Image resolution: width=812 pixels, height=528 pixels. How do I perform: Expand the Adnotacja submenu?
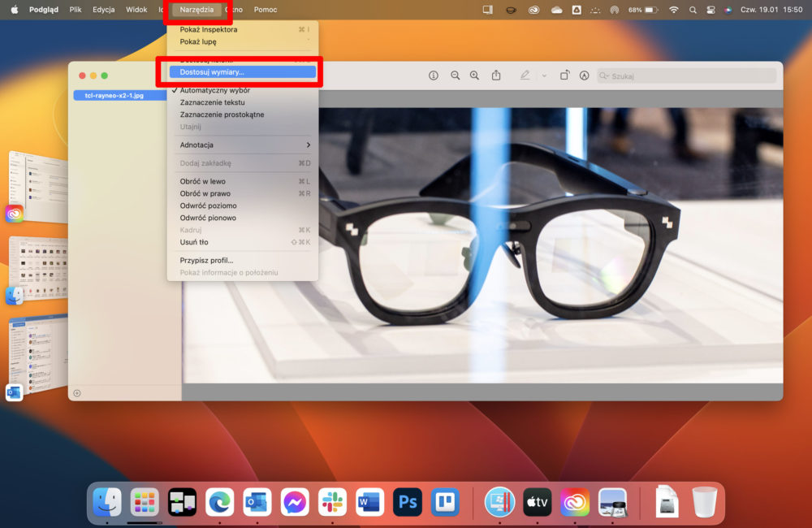coord(242,145)
